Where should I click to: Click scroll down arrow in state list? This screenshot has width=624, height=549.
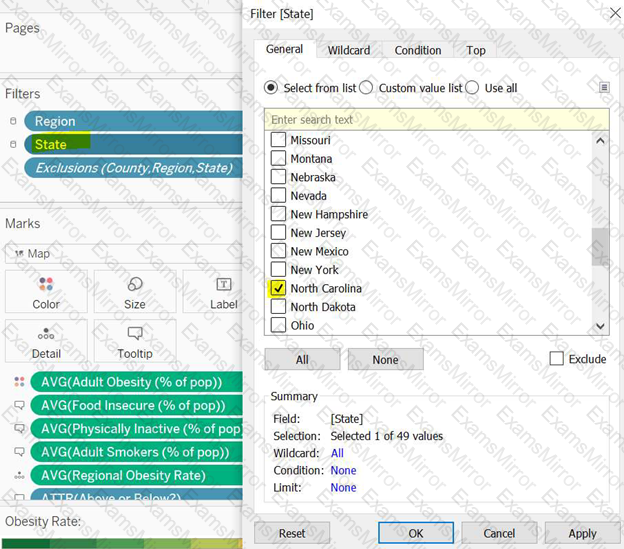601,326
